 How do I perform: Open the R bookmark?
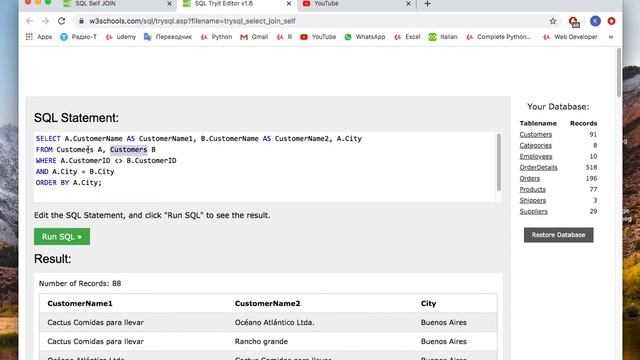[284, 37]
